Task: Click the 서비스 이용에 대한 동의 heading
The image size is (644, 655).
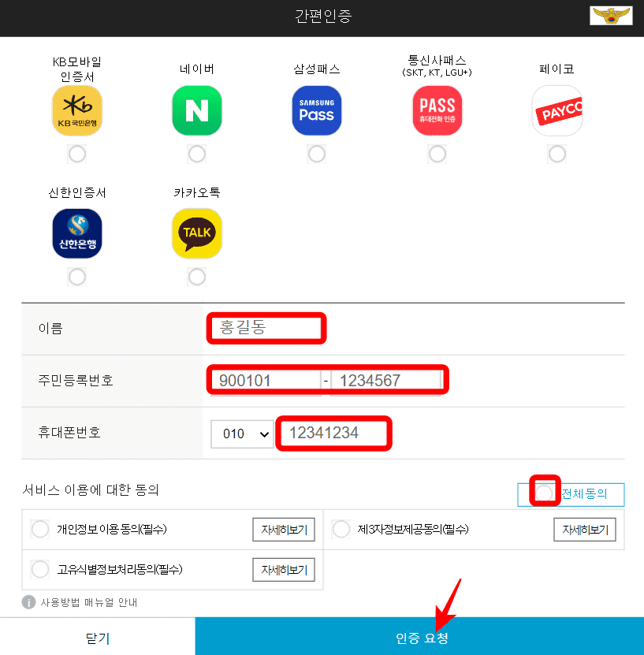Action: (91, 489)
